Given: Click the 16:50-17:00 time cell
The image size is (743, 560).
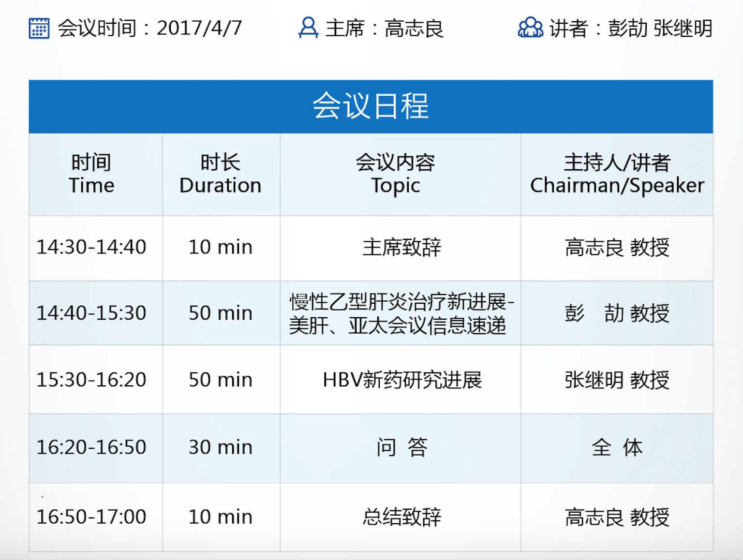Looking at the screenshot, I should point(96,517).
